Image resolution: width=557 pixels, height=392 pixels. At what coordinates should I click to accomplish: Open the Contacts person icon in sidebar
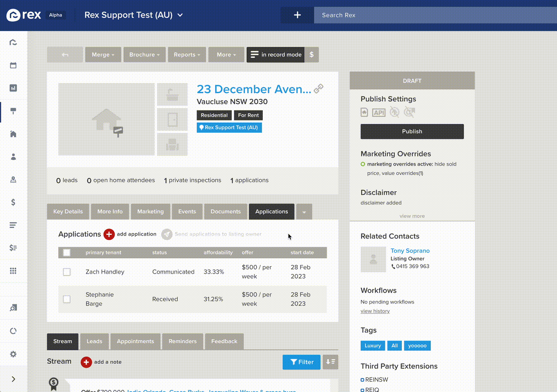point(13,156)
